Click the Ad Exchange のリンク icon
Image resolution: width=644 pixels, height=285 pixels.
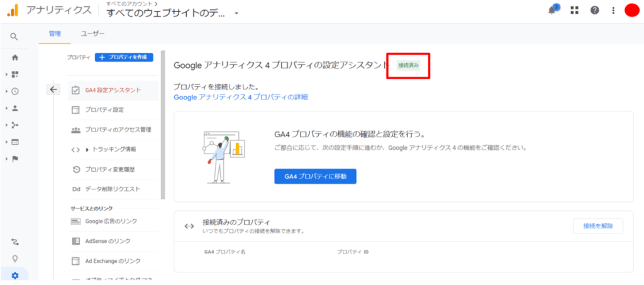[x=75, y=260]
